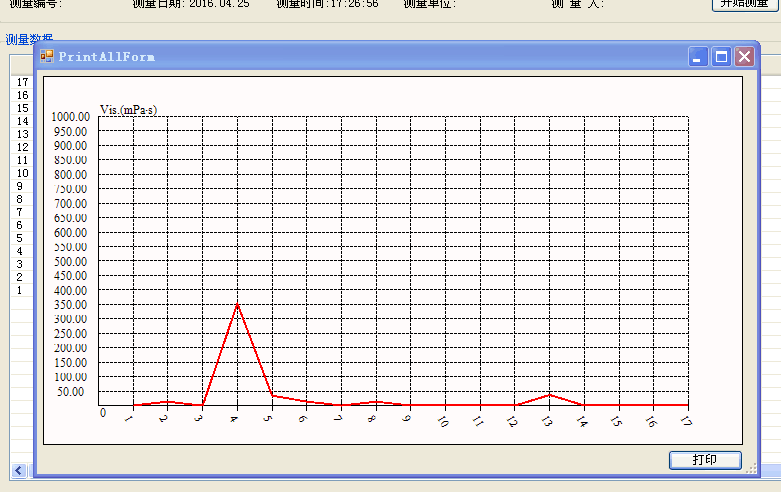Click the PrintAllForm title bar text
Viewport: 781px width, 492px height.
point(106,57)
